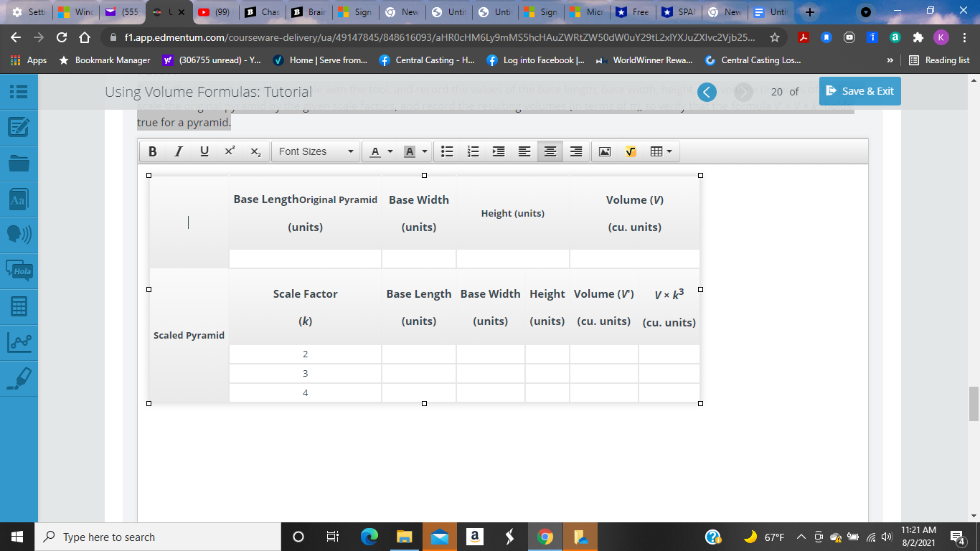The height and width of the screenshot is (551, 980).
Task: Apply superscript formatting
Action: [x=230, y=151]
